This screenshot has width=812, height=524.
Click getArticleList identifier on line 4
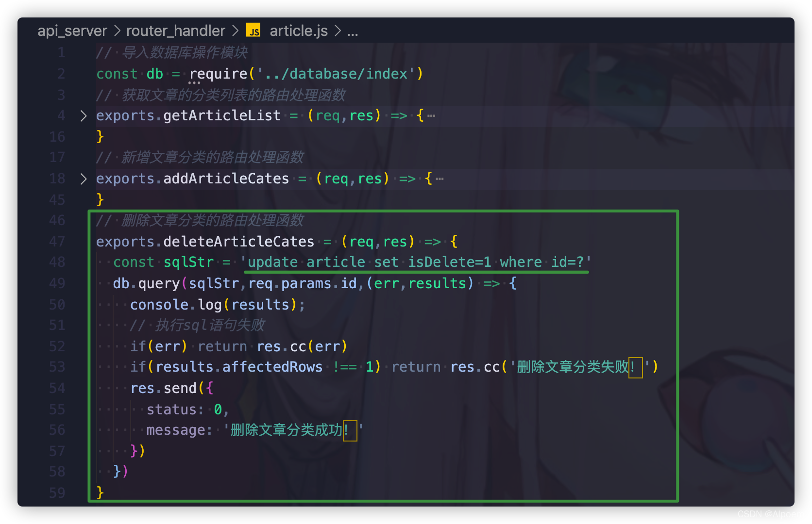[x=222, y=115]
